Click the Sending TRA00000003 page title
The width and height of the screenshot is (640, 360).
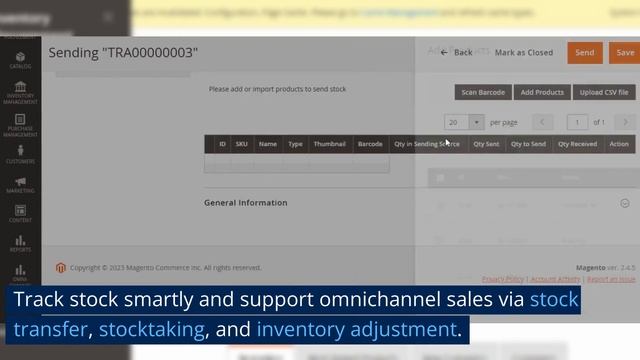[123, 53]
